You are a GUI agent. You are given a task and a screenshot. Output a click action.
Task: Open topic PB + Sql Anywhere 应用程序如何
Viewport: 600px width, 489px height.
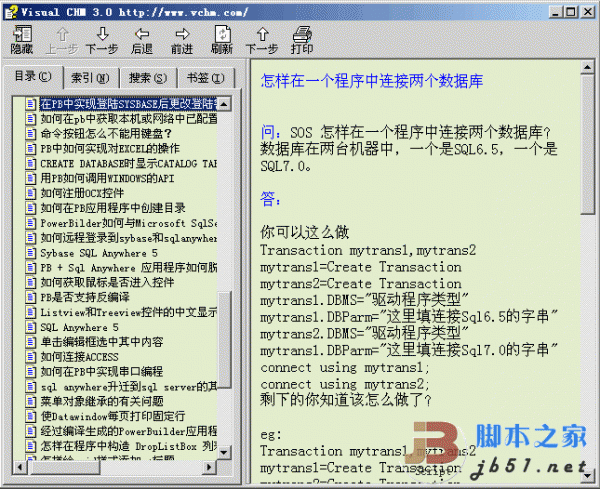129,268
